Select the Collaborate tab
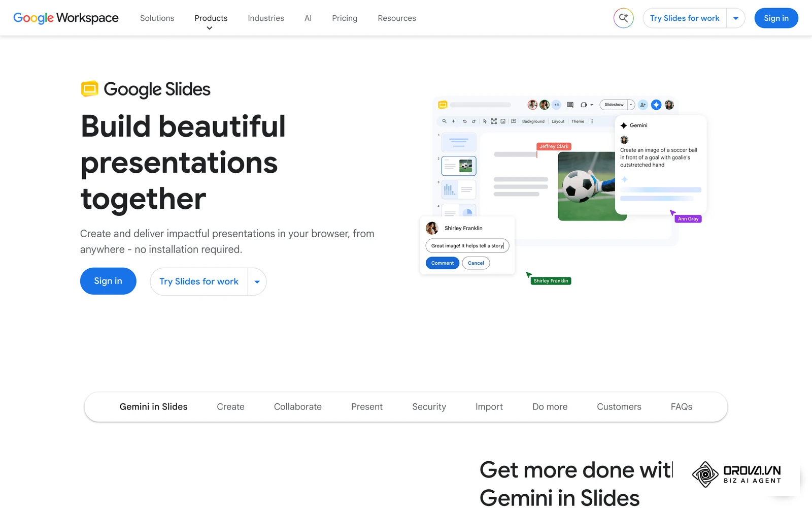 298,407
